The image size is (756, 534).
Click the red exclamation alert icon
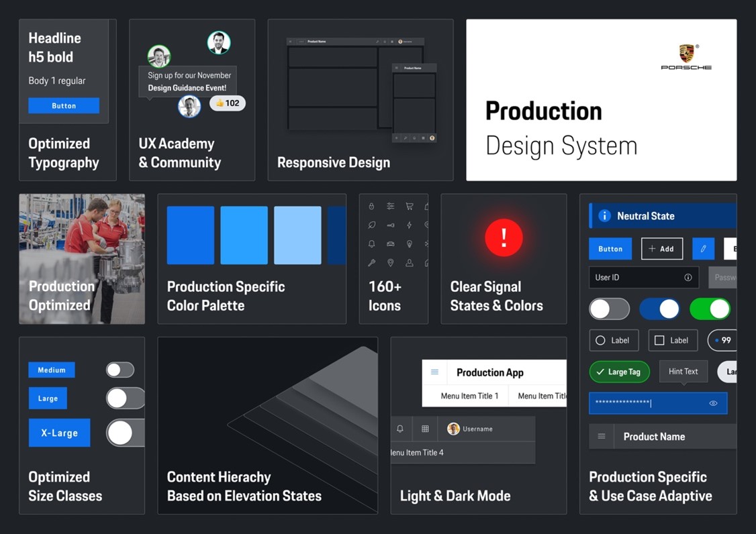pyautogui.click(x=504, y=237)
